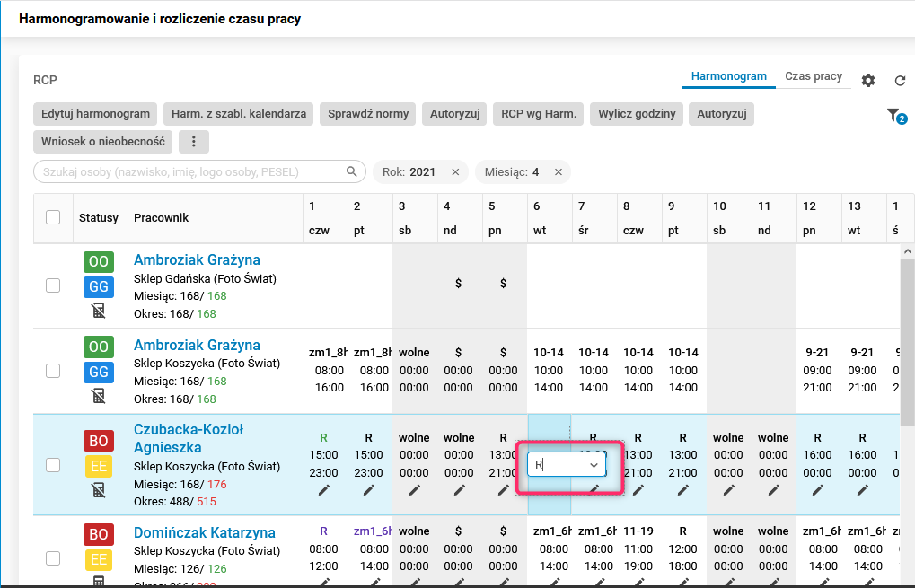Toggle the select-all checkbox in header

tap(53, 217)
